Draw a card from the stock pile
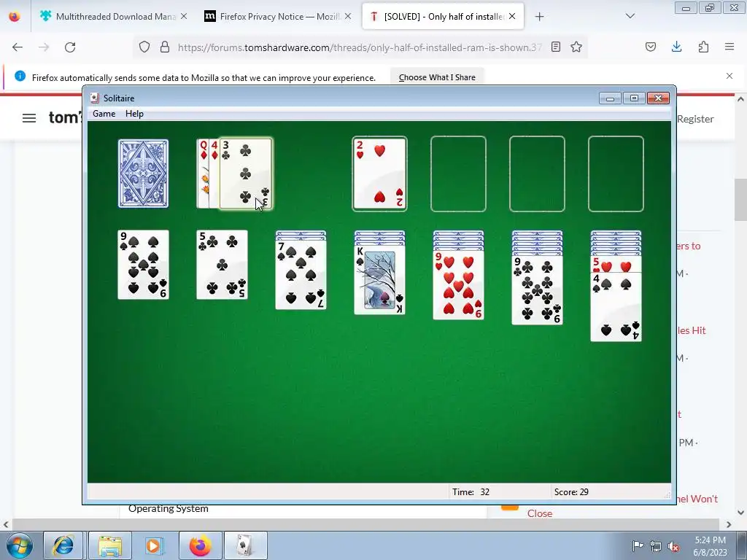The image size is (747, 560). pyautogui.click(x=143, y=174)
